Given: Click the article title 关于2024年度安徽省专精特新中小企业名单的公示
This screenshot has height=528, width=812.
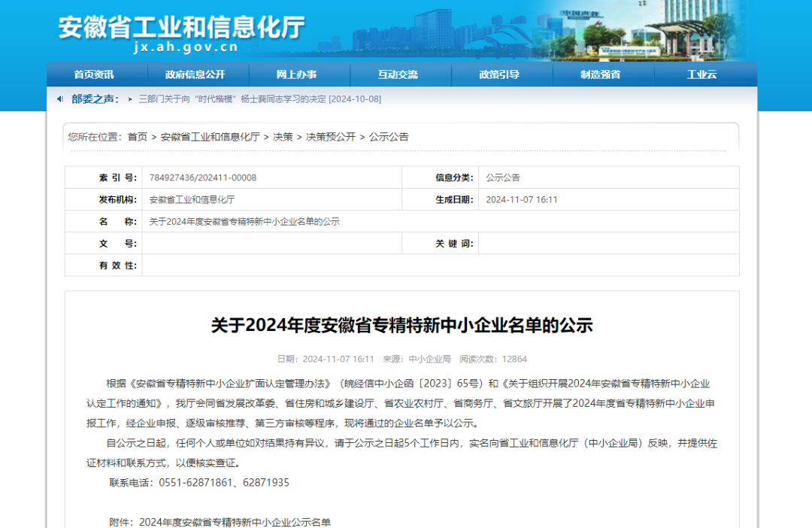Looking at the screenshot, I should point(401,326).
